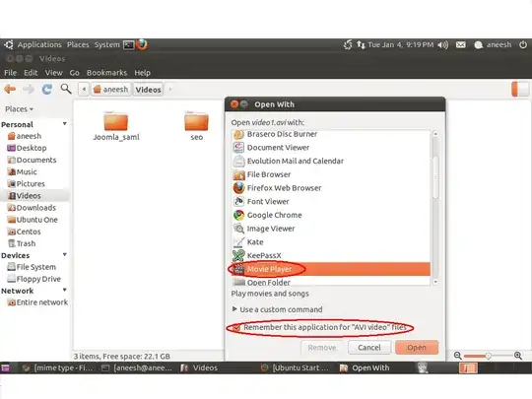Open the volume control in the top panel
The image size is (532, 399).
(443, 44)
